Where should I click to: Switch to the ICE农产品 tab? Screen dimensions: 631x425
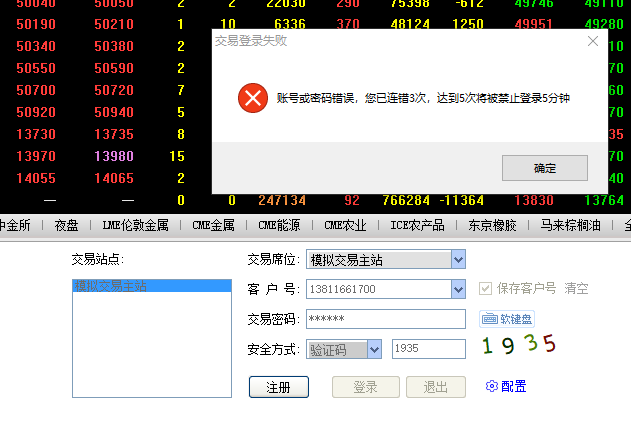[417, 225]
